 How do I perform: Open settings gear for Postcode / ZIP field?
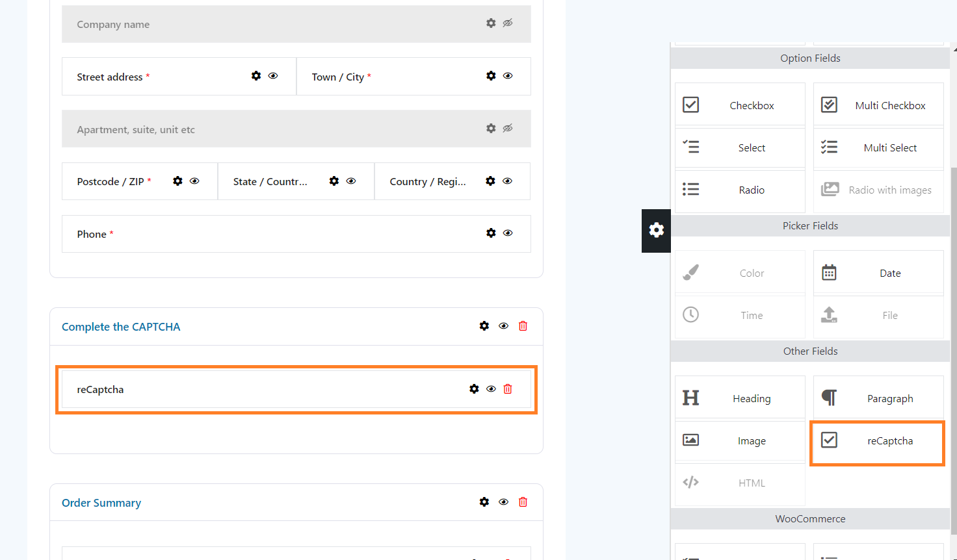coord(177,181)
